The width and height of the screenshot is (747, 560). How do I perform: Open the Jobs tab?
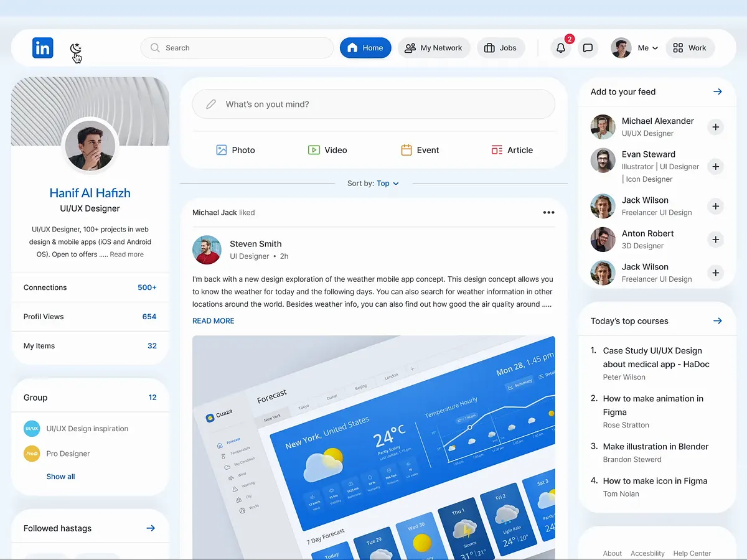(501, 48)
